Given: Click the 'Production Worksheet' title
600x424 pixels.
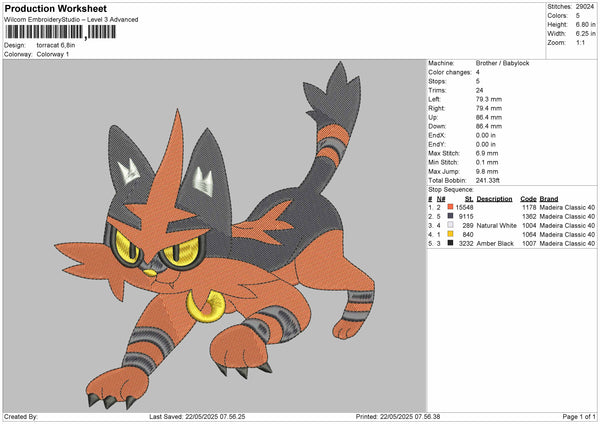Looking at the screenshot, I should point(55,8).
